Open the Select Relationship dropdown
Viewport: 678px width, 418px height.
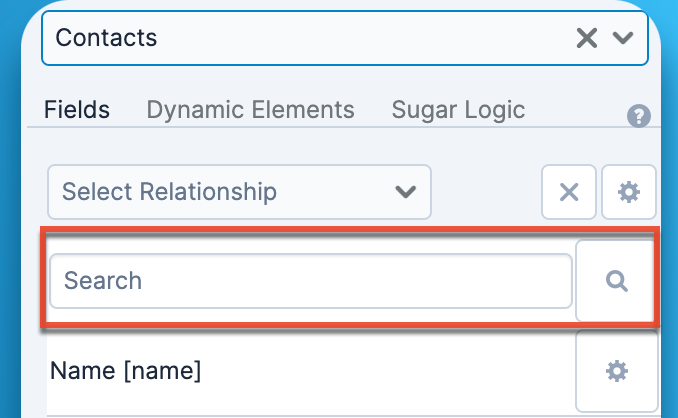click(239, 191)
